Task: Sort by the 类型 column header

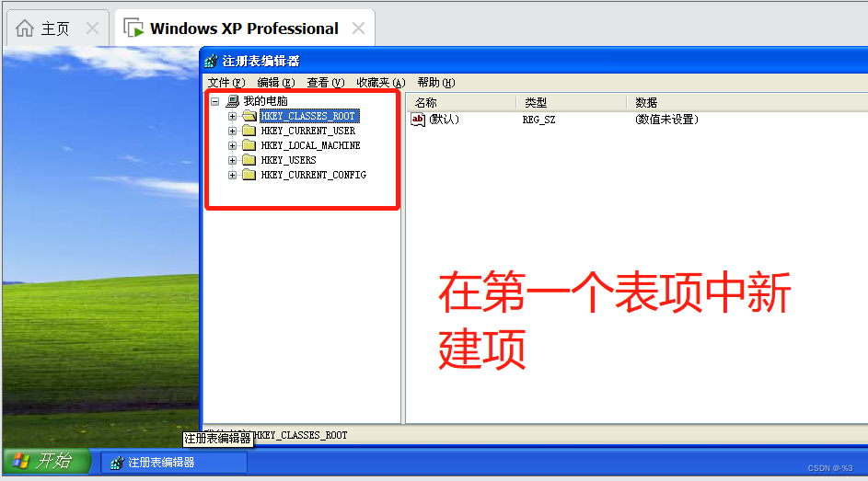Action: (x=572, y=102)
